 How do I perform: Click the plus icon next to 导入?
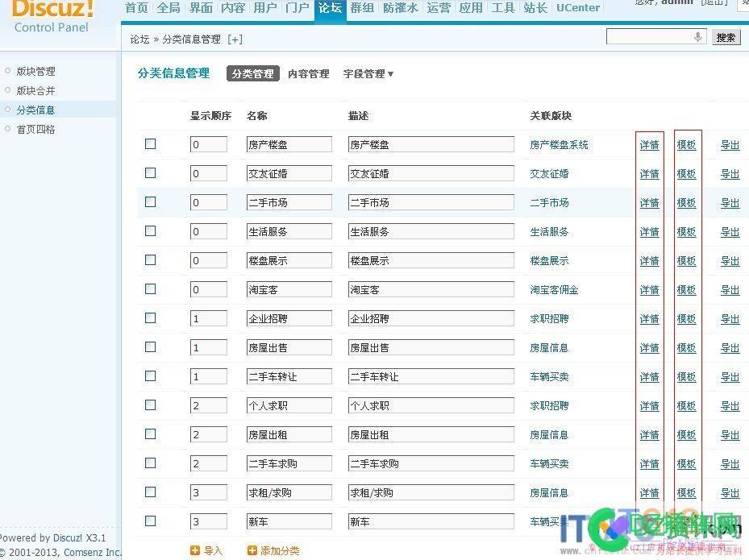point(195,550)
